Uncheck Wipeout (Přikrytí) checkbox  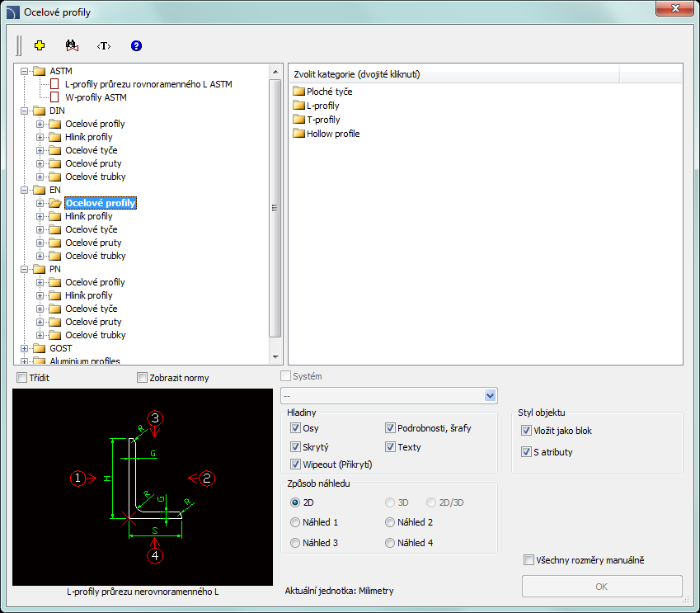click(x=295, y=464)
